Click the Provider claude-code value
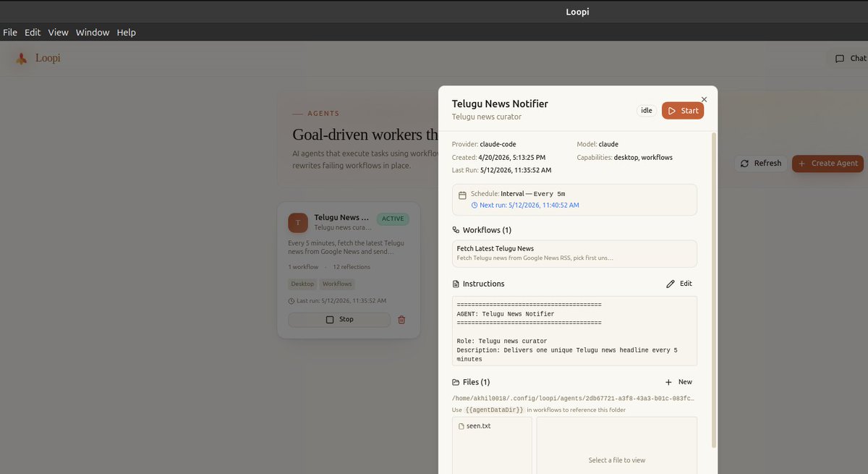Viewport: 868px width, 474px height. 498,144
